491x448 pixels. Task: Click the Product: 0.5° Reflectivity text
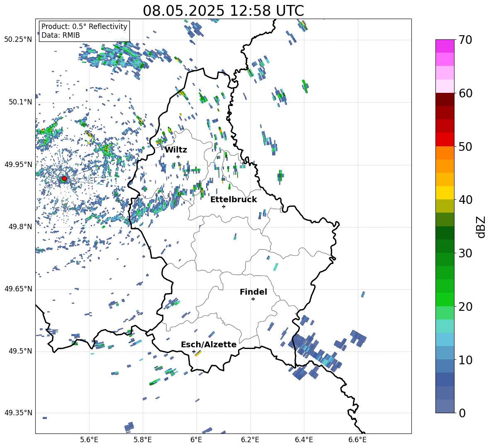pos(84,26)
